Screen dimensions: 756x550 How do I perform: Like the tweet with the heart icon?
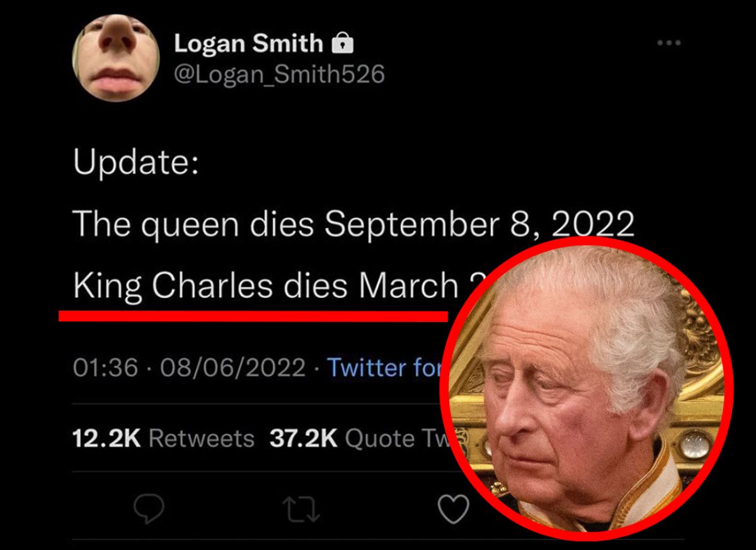(453, 510)
